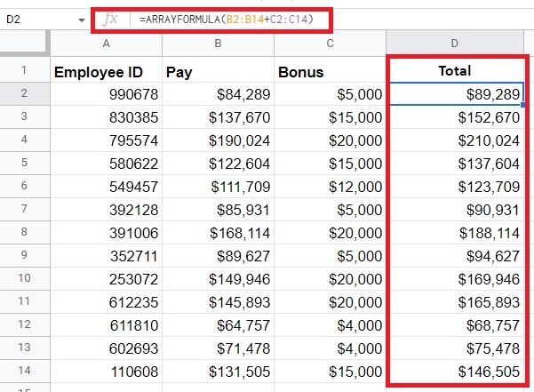The height and width of the screenshot is (392, 534).
Task: Select cell with Employee ID 549457
Action: tap(107, 187)
